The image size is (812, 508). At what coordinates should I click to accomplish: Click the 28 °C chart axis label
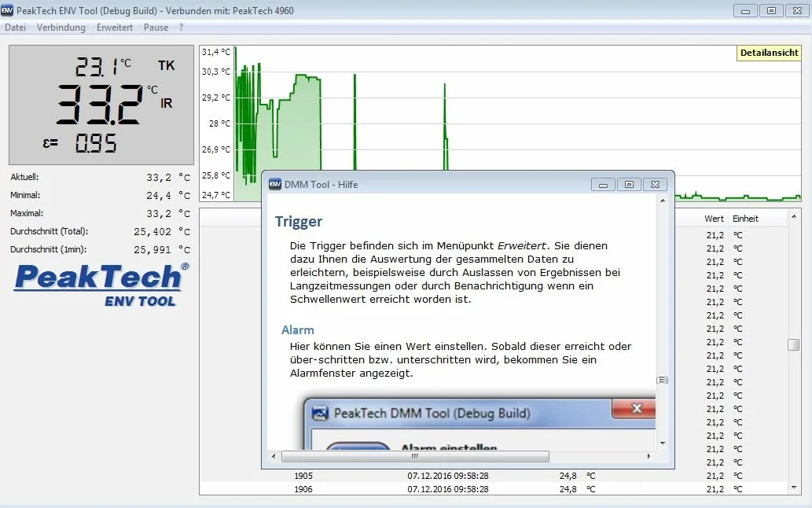click(x=219, y=123)
